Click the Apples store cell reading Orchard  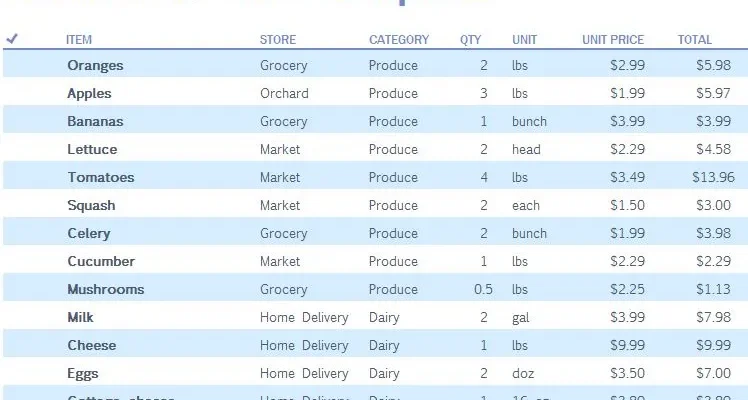284,93
